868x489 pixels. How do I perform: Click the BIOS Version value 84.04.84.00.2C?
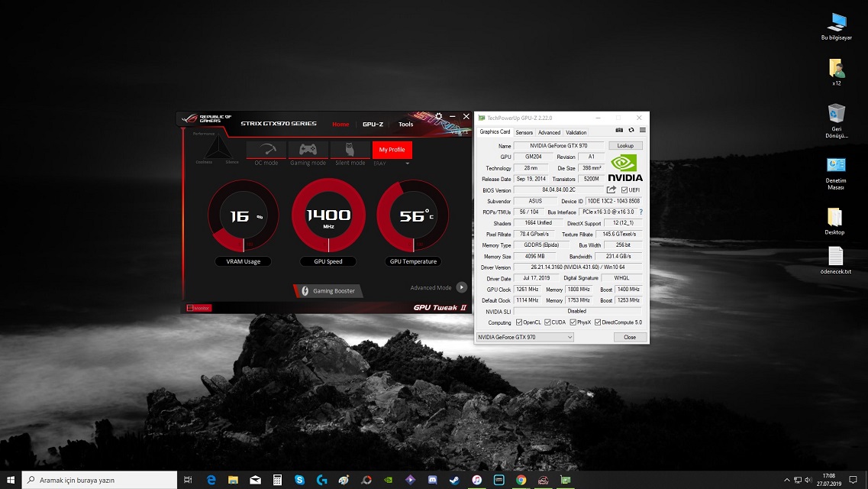point(559,190)
